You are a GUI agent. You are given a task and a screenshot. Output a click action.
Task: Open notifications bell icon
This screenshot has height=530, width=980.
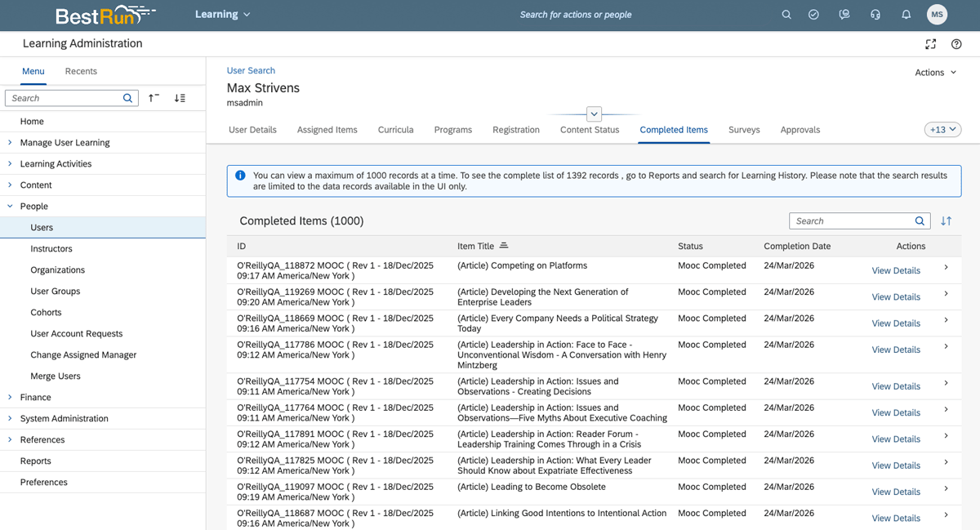(x=906, y=15)
